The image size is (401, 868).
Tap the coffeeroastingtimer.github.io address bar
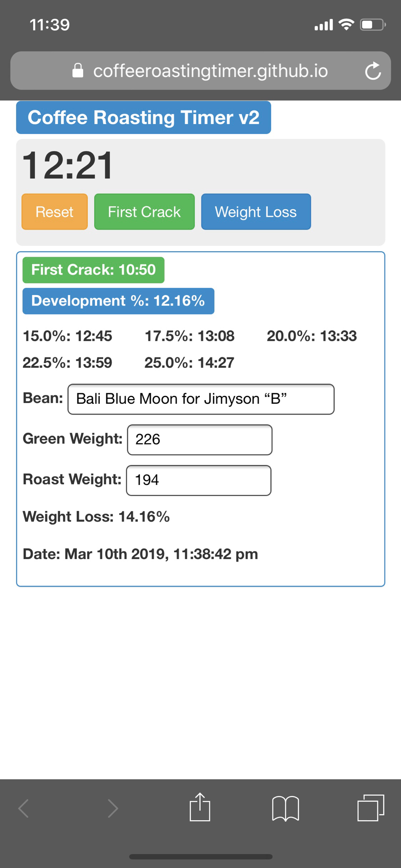click(200, 71)
